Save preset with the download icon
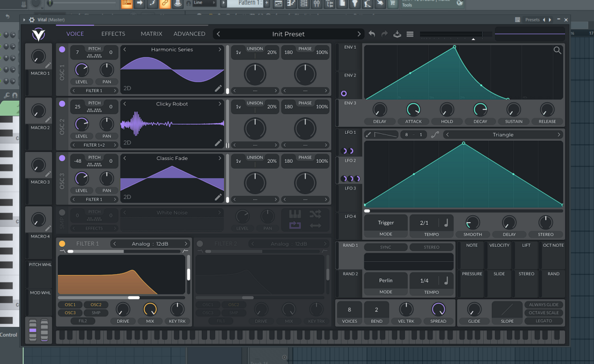Viewport: 594px width, 364px height. tap(397, 34)
